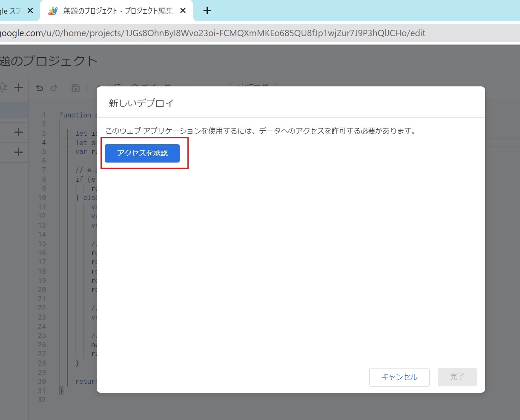Click the アクセスを承認 button
The width and height of the screenshot is (520, 420).
(142, 153)
